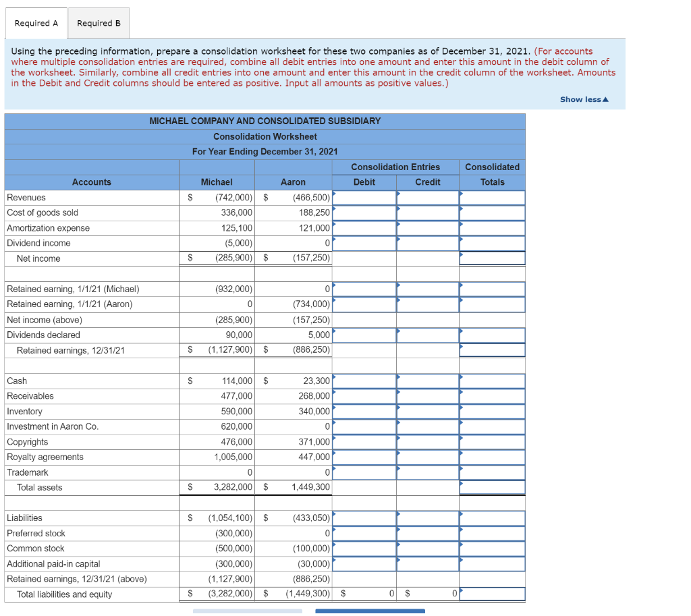The height and width of the screenshot is (616, 691).
Task: Select Retained earning 1/1/21 (Michael) consolidated total
Action: [x=492, y=289]
